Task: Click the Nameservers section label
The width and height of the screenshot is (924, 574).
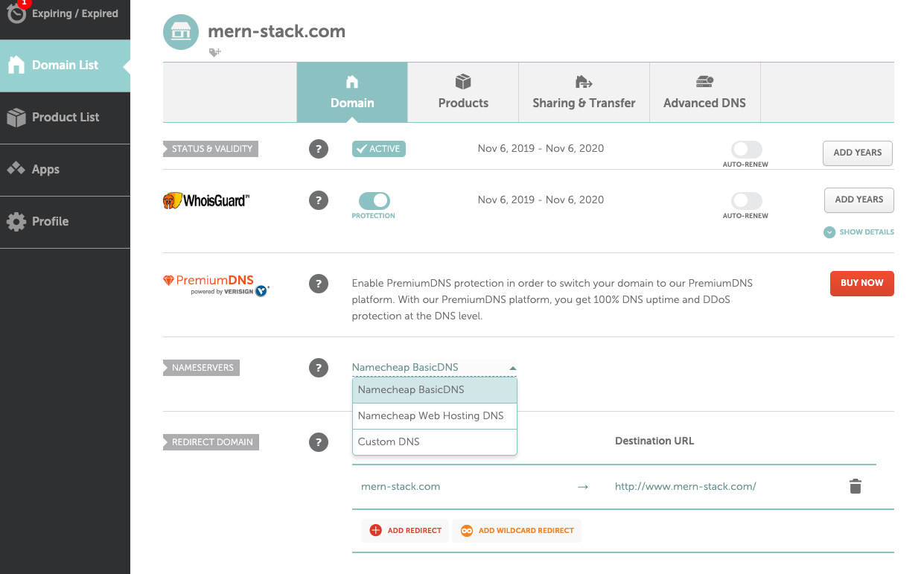Action: (201, 368)
